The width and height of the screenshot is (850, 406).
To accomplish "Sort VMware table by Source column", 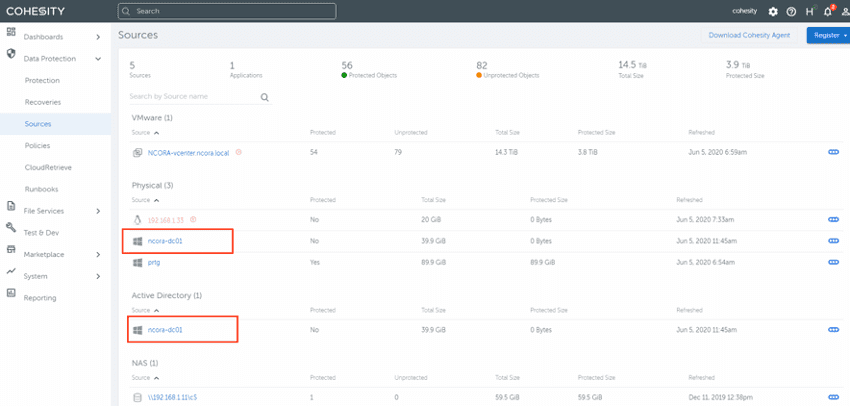I will click(x=145, y=133).
